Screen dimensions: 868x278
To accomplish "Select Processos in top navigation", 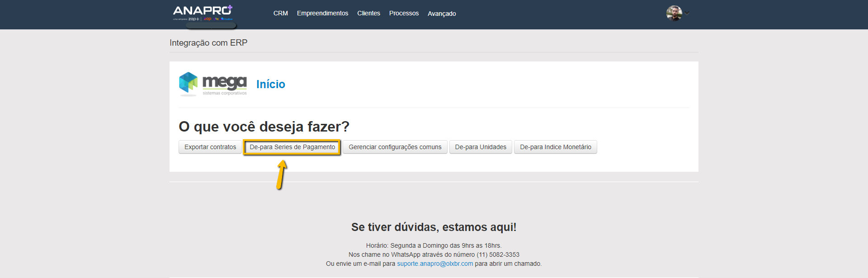I will click(404, 14).
